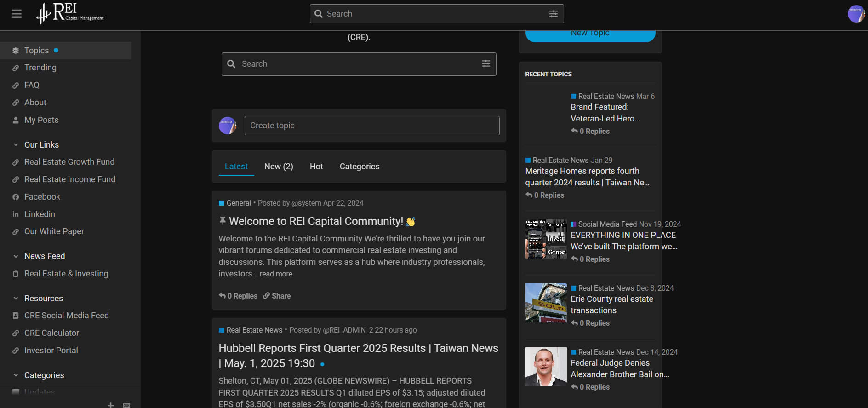
Task: Click the icon beside CRE Social Media Feed
Action: (x=16, y=316)
